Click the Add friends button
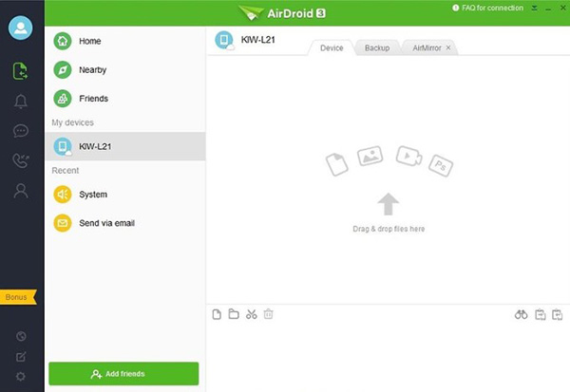Image resolution: width=570 pixels, height=392 pixels. point(123,373)
